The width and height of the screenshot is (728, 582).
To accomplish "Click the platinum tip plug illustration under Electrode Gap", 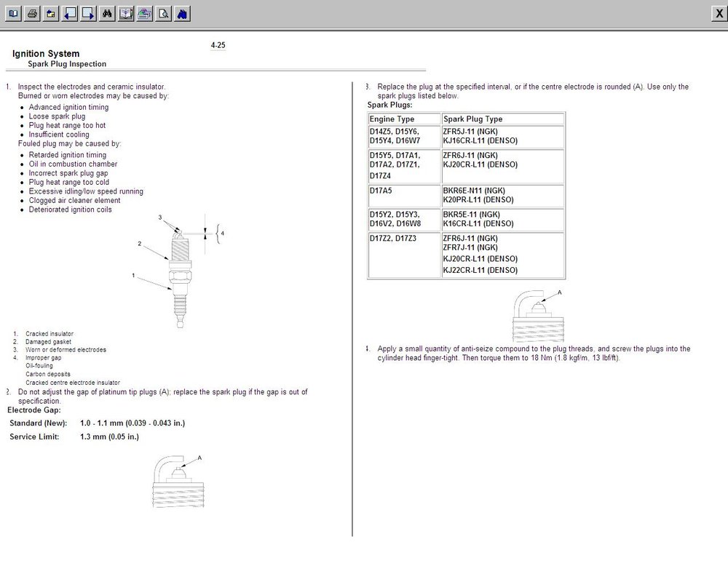I will (x=178, y=481).
